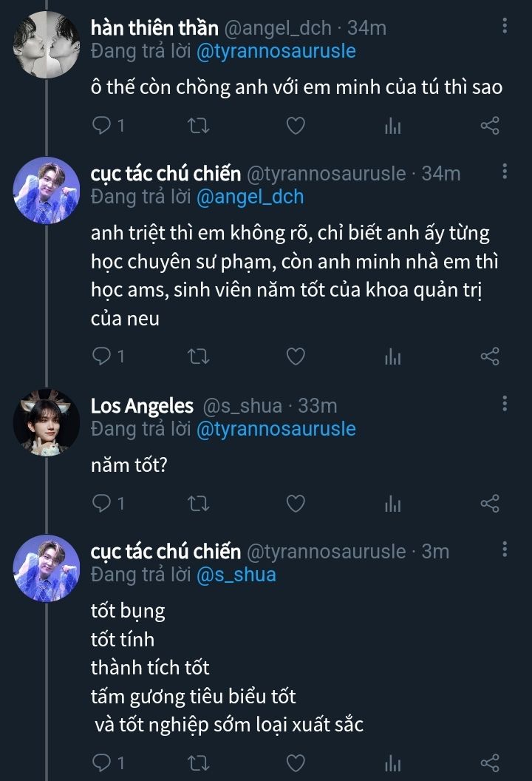
Task: Open more options on Los Angeles tweet
Action: pyautogui.click(x=505, y=404)
